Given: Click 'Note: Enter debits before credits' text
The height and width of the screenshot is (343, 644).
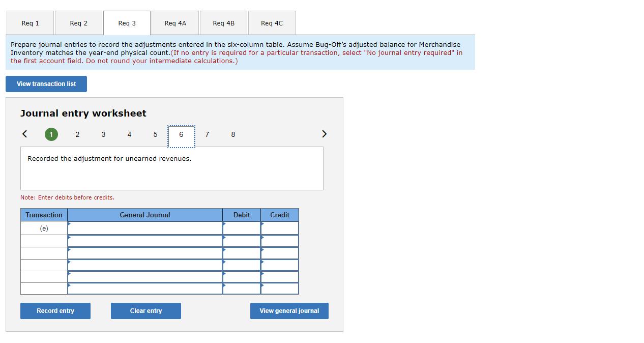Looking at the screenshot, I should click(x=67, y=197).
